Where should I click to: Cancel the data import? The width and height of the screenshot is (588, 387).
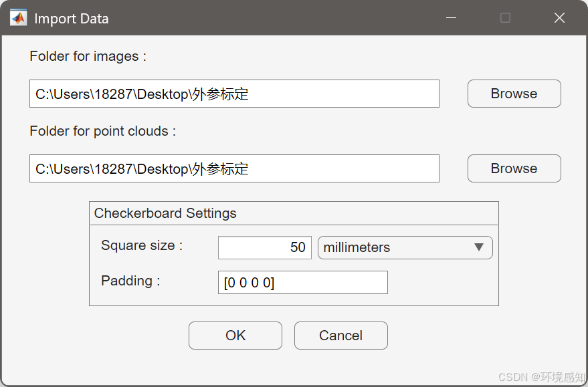[341, 336]
